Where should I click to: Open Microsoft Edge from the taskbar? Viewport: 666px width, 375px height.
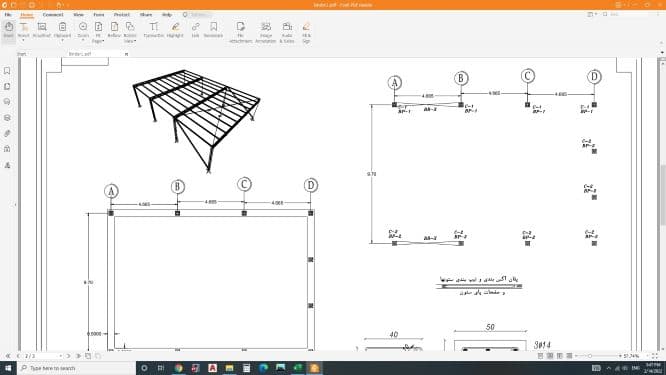263,368
